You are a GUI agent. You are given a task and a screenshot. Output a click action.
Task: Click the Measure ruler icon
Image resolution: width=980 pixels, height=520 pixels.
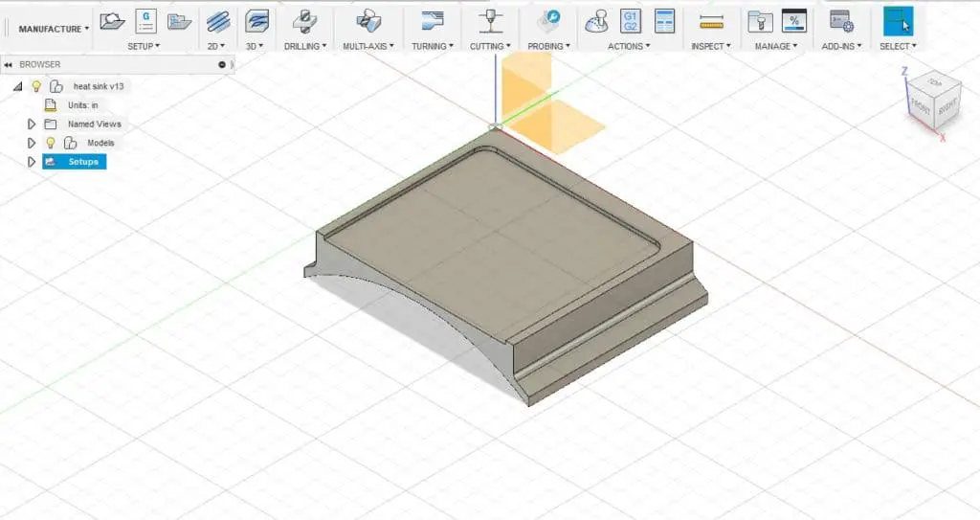point(711,23)
